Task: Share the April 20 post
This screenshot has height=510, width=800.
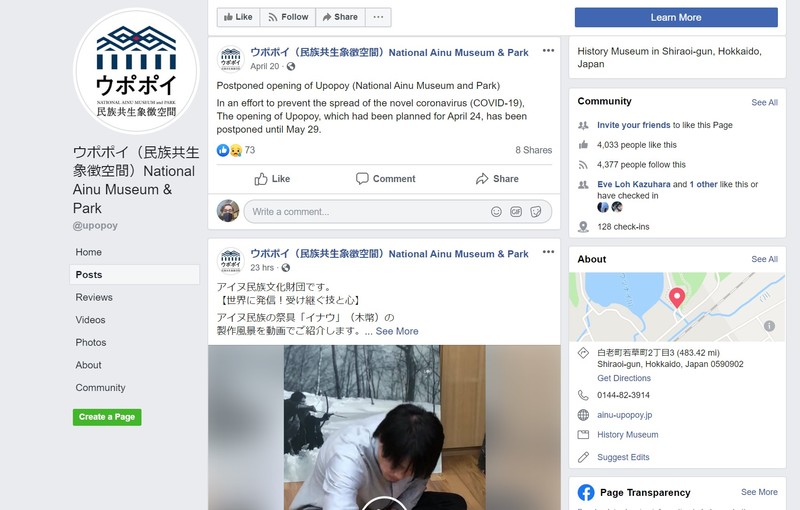Action: coord(497,178)
